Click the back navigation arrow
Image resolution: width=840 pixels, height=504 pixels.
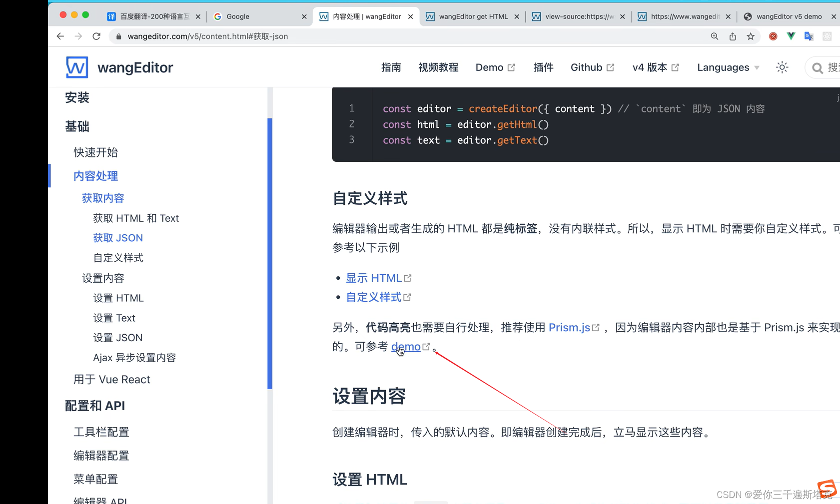[x=60, y=36]
